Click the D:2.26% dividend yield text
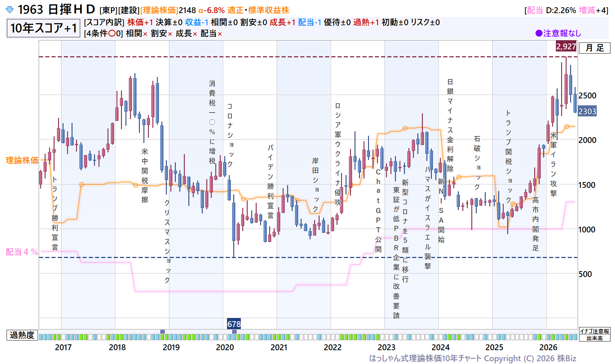The width and height of the screenshot is (615, 364). (561, 10)
